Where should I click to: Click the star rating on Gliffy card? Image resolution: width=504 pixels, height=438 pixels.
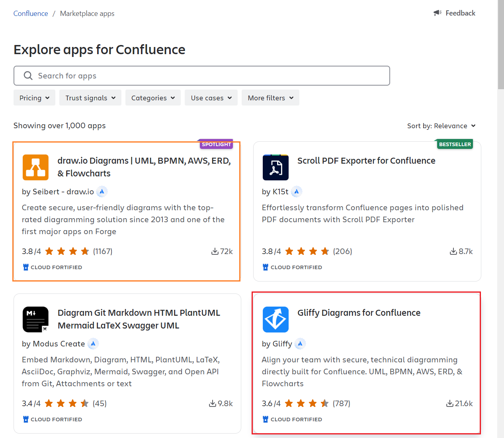[307, 403]
